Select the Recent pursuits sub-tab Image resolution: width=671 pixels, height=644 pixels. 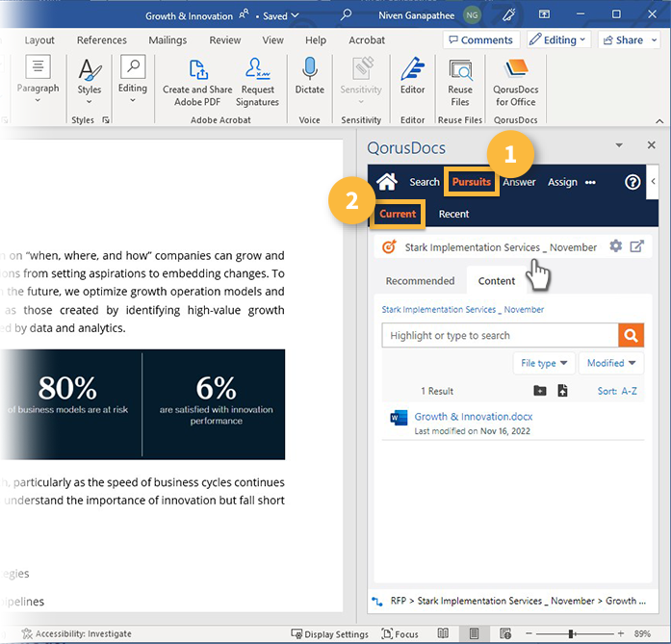point(453,214)
